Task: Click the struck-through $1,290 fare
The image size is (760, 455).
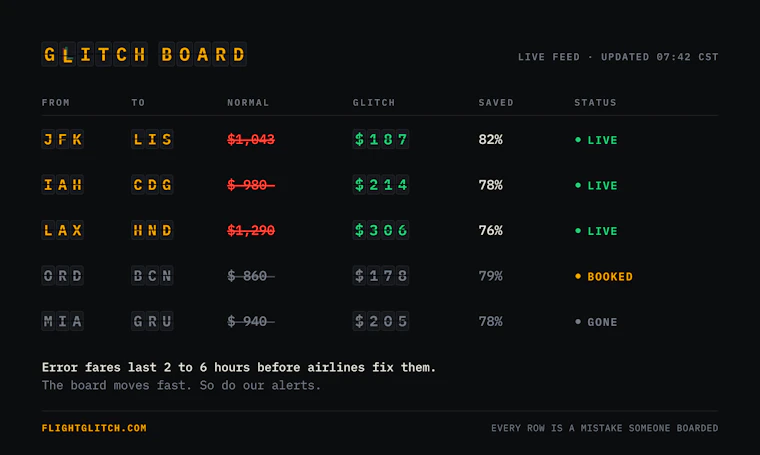Action: 251,230
